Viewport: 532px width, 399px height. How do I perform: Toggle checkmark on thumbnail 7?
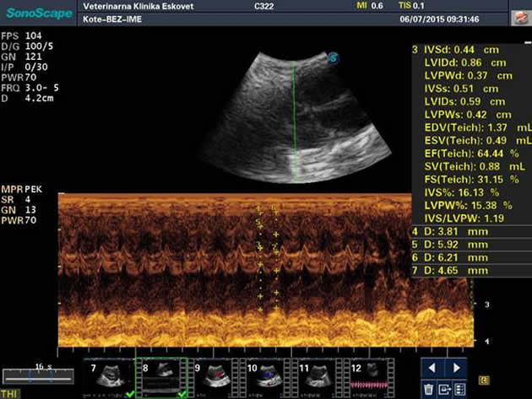tap(129, 394)
